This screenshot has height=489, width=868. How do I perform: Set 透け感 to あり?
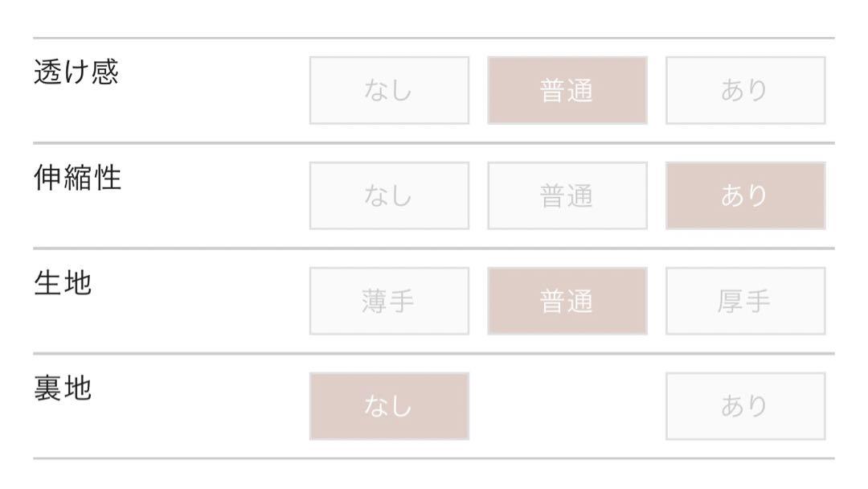click(746, 90)
